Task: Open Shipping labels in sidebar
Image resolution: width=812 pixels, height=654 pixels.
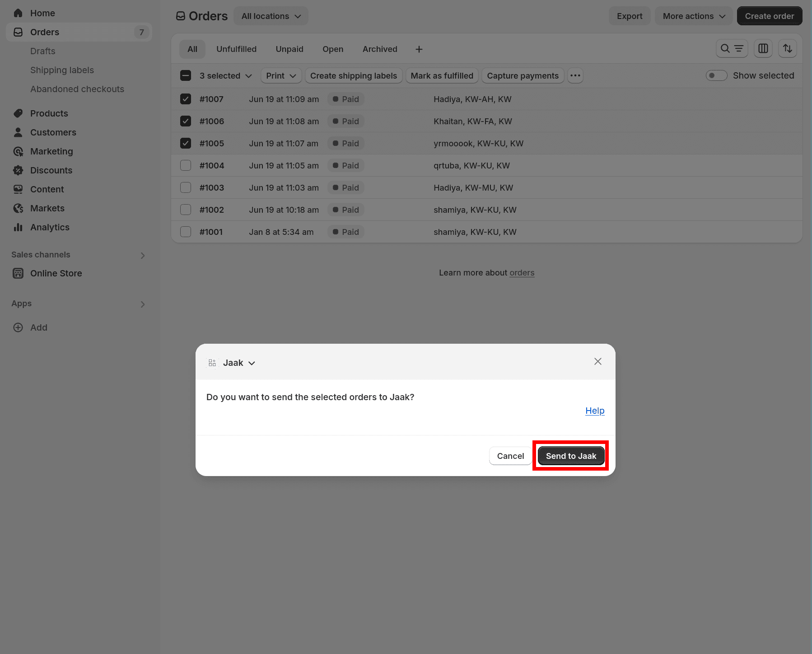Action: (62, 70)
